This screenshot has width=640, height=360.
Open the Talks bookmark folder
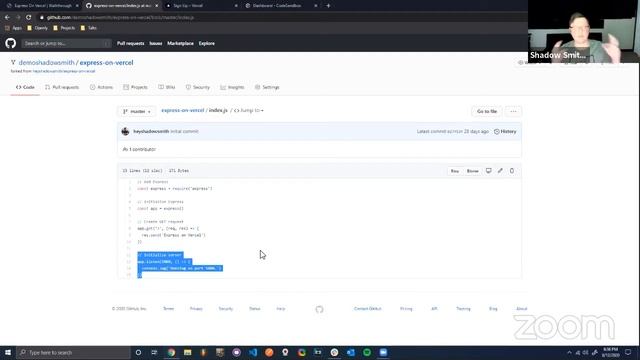click(89, 28)
